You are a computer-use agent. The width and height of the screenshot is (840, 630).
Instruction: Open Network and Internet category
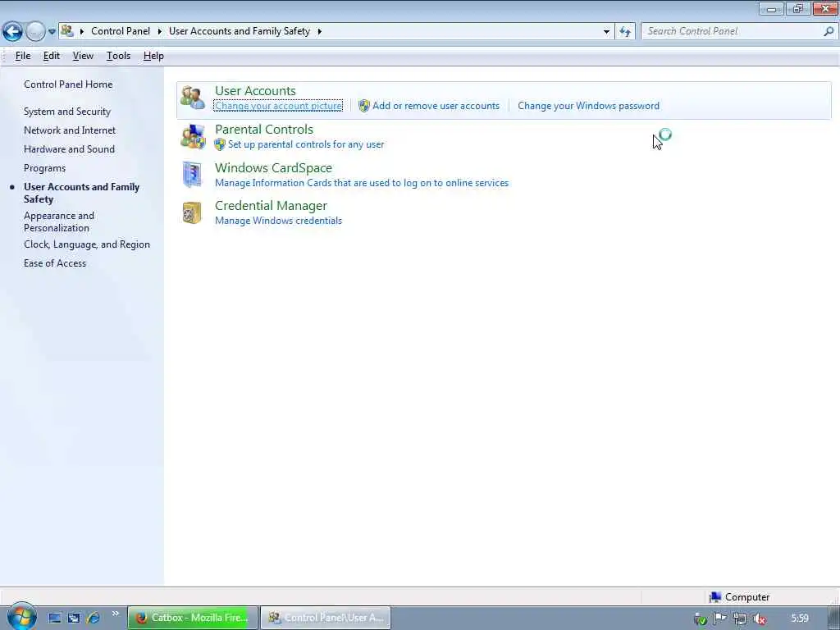(x=70, y=130)
